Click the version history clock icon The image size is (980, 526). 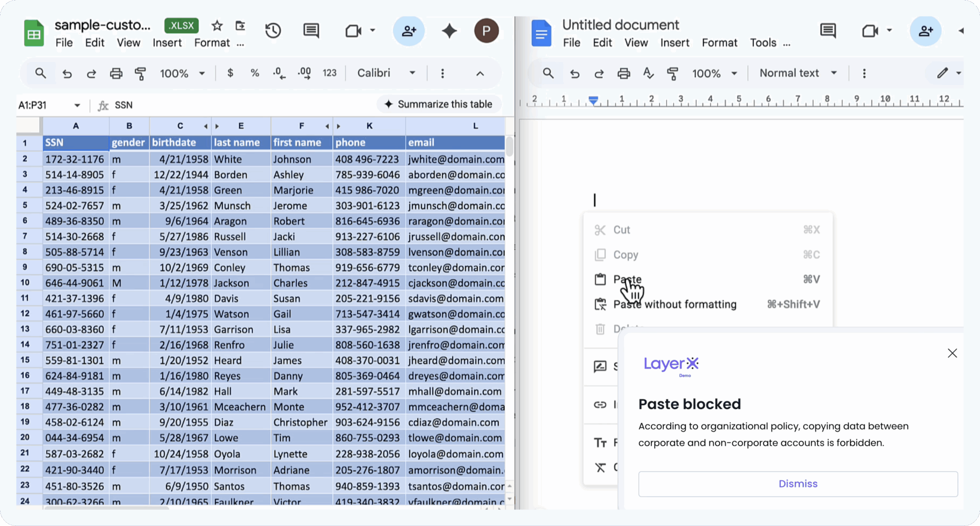pyautogui.click(x=273, y=31)
